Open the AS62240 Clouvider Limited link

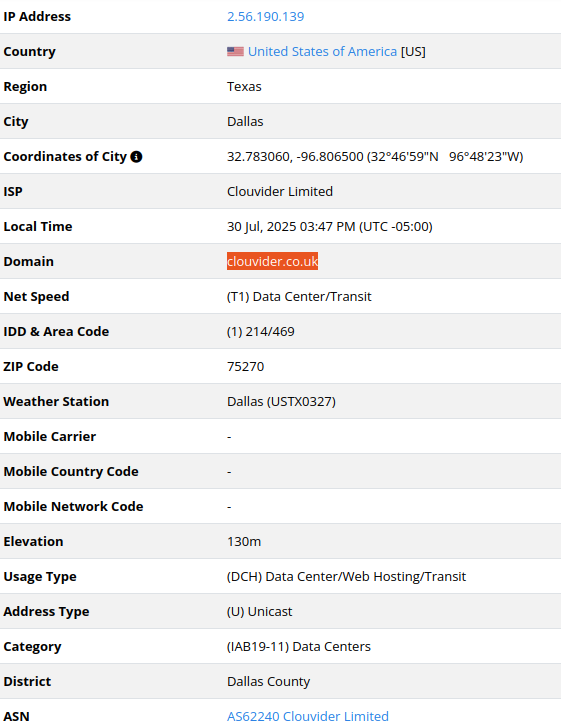[307, 716]
